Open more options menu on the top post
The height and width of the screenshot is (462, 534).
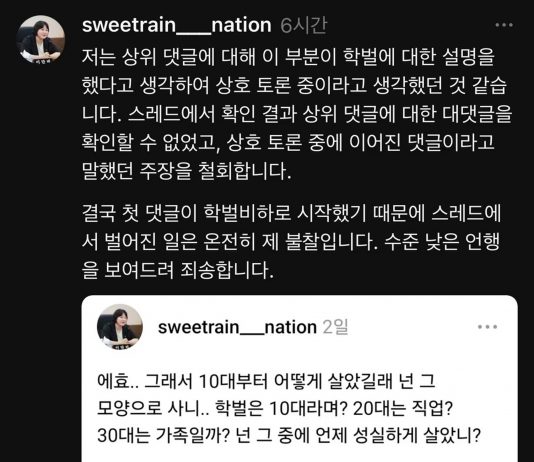point(504,25)
